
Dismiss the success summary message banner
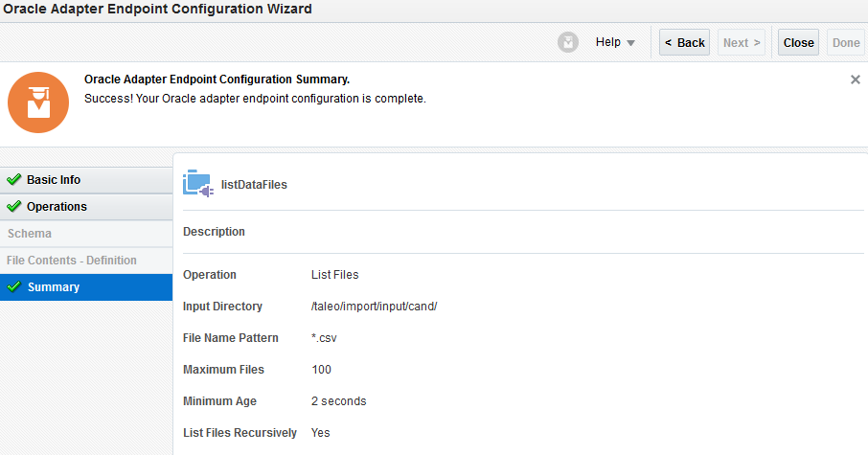856,80
